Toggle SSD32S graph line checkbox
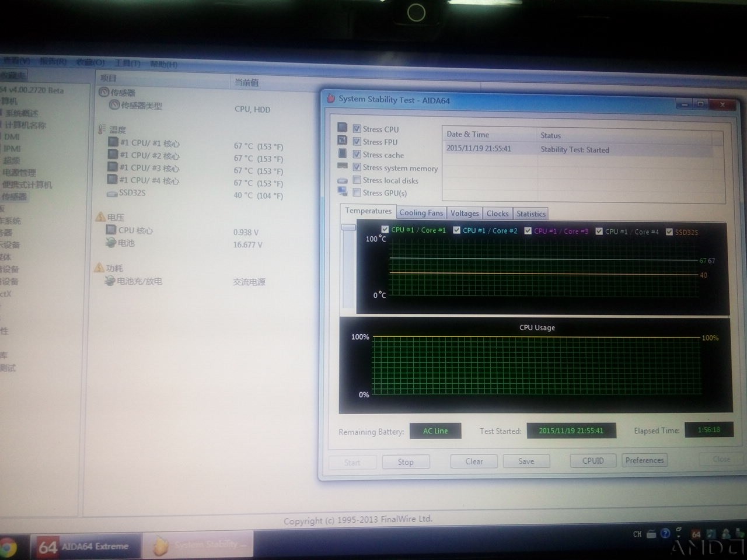Screen dimensions: 747x560 tap(669, 232)
